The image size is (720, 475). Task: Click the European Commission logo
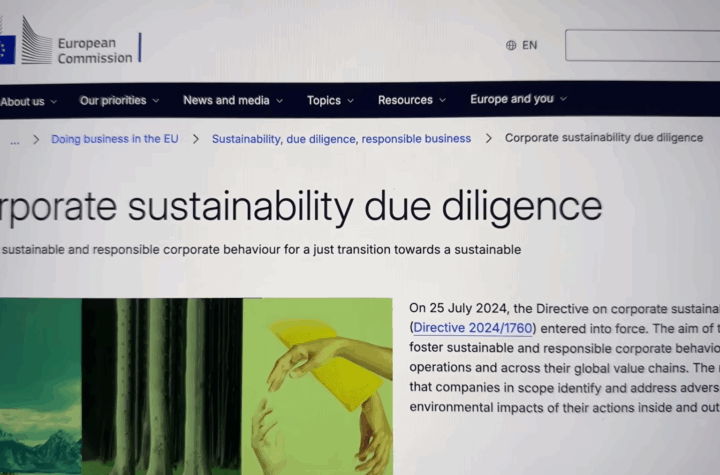tap(69, 43)
